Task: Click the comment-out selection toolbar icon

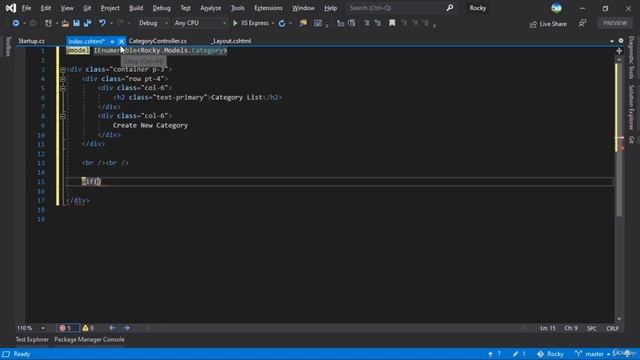Action: coord(340,23)
